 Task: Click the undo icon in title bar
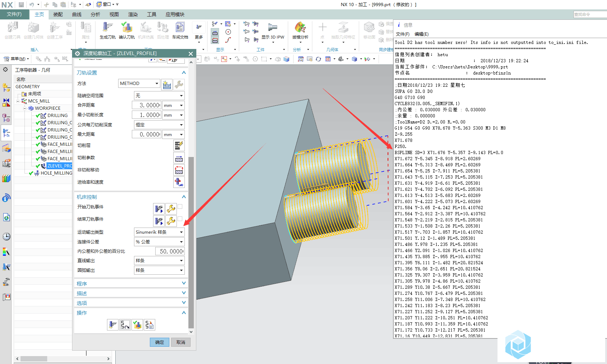pos(32,5)
